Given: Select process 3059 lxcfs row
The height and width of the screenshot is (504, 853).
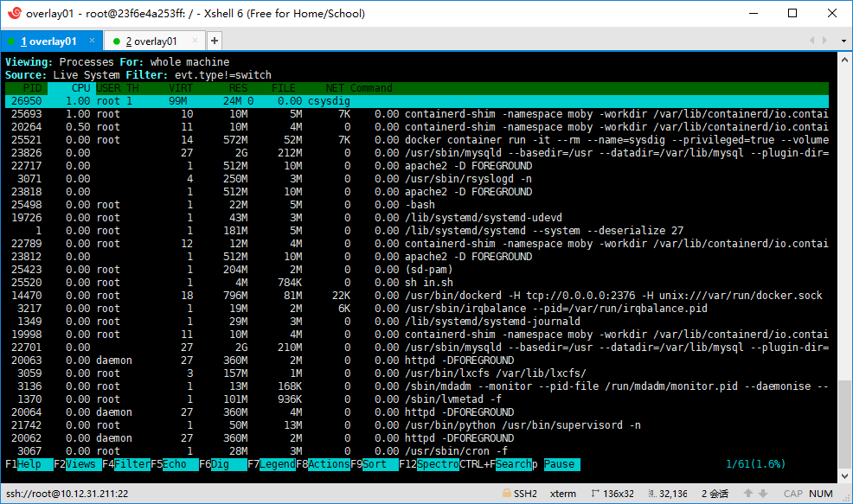Looking at the screenshot, I should pyautogui.click(x=417, y=373).
